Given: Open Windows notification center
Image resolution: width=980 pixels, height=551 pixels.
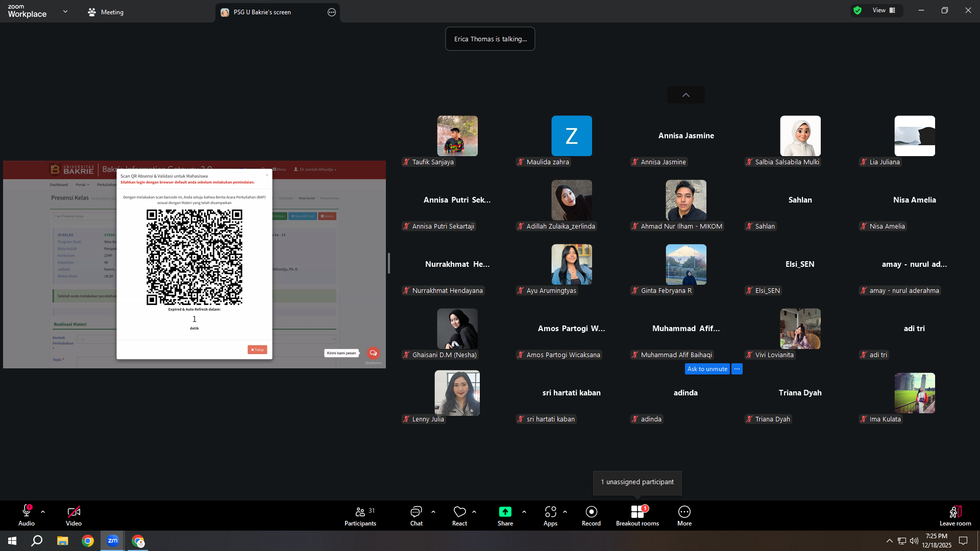Looking at the screenshot, I should click(963, 541).
